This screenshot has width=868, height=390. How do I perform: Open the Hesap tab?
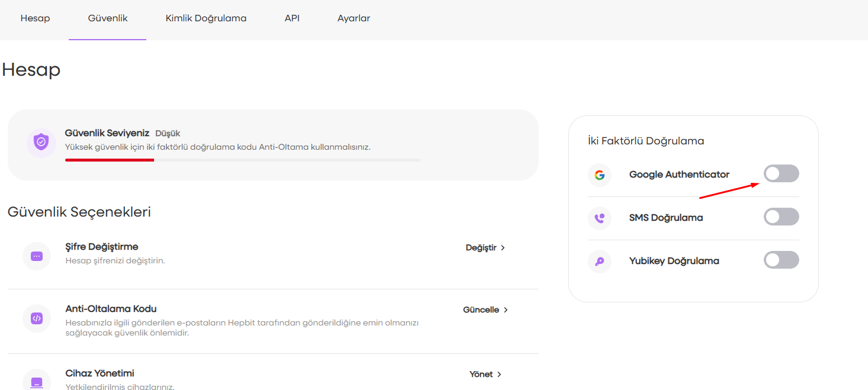35,18
